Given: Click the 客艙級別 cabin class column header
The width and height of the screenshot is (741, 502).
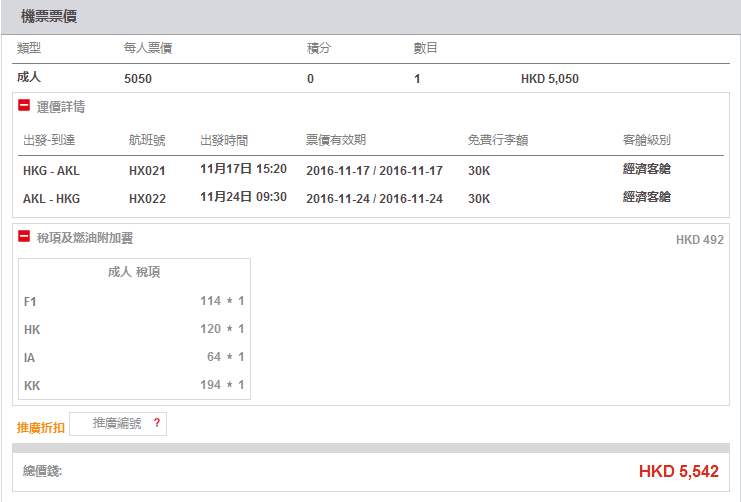Looking at the screenshot, I should pyautogui.click(x=646, y=140).
